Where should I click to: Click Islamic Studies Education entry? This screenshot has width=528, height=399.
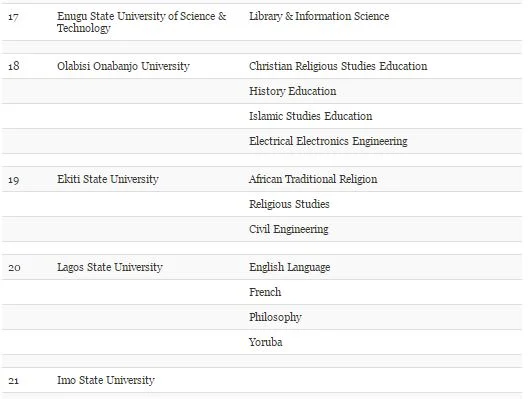pyautogui.click(x=310, y=116)
